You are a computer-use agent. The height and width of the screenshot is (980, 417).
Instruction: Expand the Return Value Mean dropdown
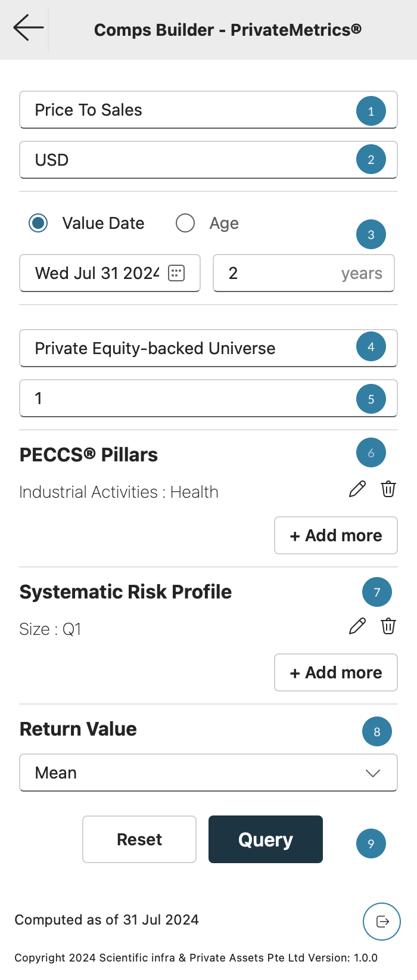[208, 773]
